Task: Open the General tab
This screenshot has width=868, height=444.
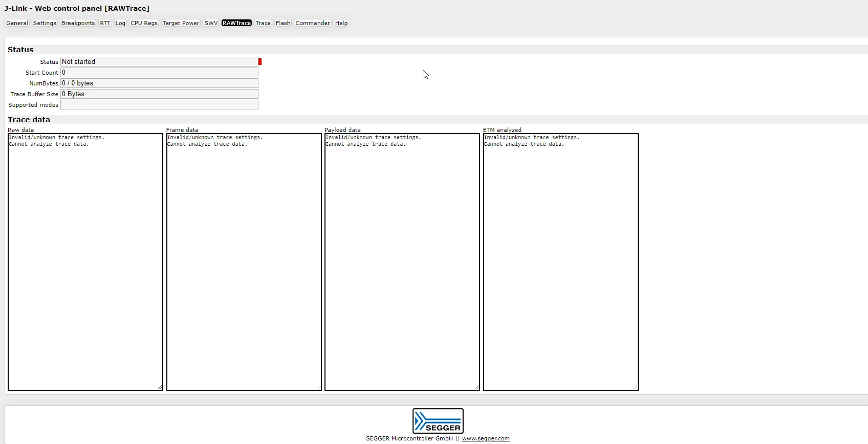Action: (x=17, y=23)
